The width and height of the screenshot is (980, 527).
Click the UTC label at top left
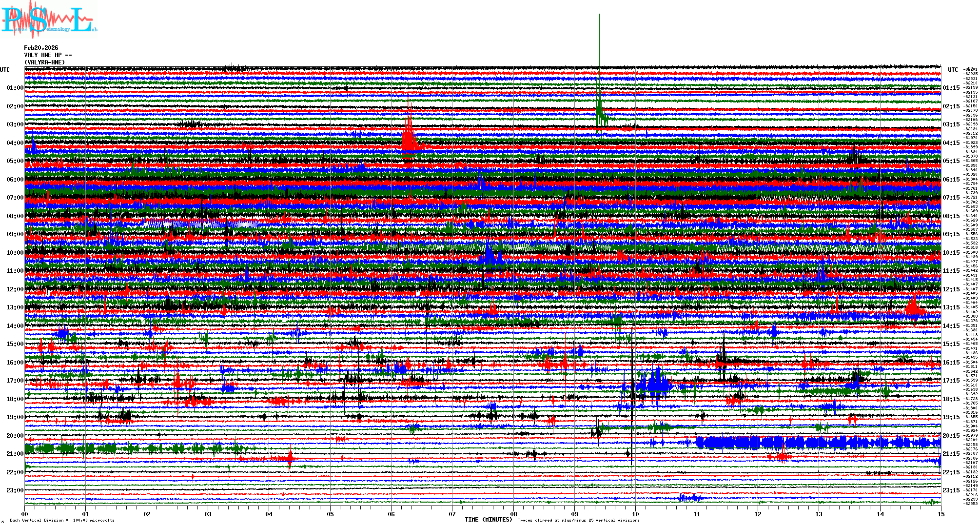click(x=5, y=70)
